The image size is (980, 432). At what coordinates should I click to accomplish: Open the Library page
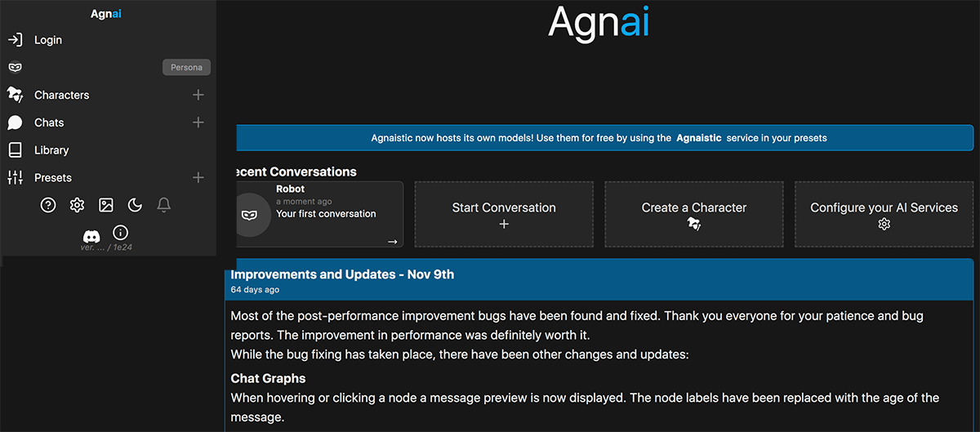pyautogui.click(x=51, y=150)
